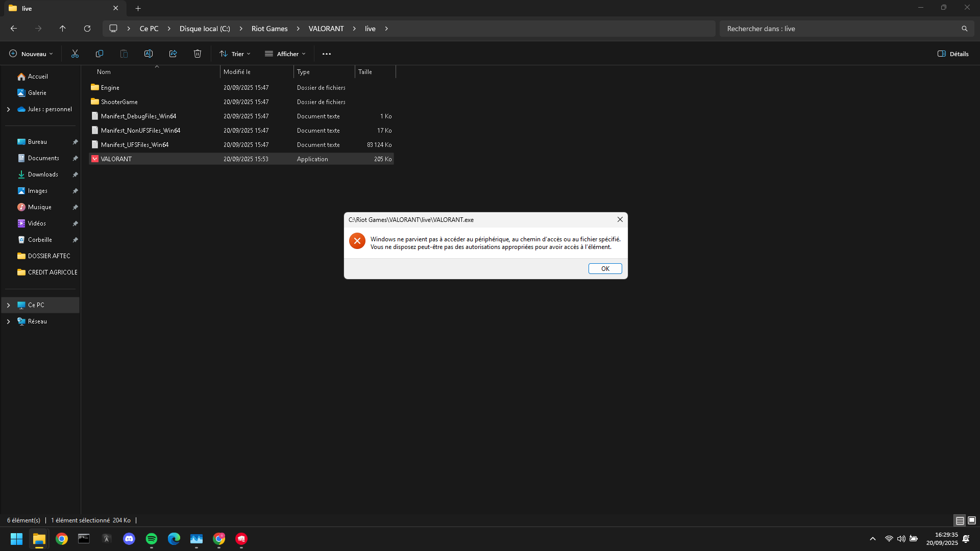Viewport: 980px width, 551px height.
Task: Switch to large thumbnails view in status bar
Action: coord(972,520)
